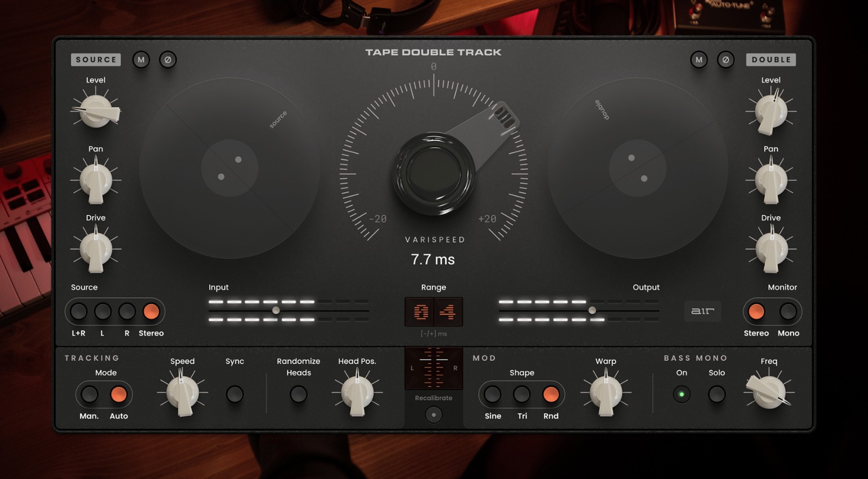Image resolution: width=868 pixels, height=479 pixels.
Task: Set Monitor to Mono
Action: (x=787, y=312)
